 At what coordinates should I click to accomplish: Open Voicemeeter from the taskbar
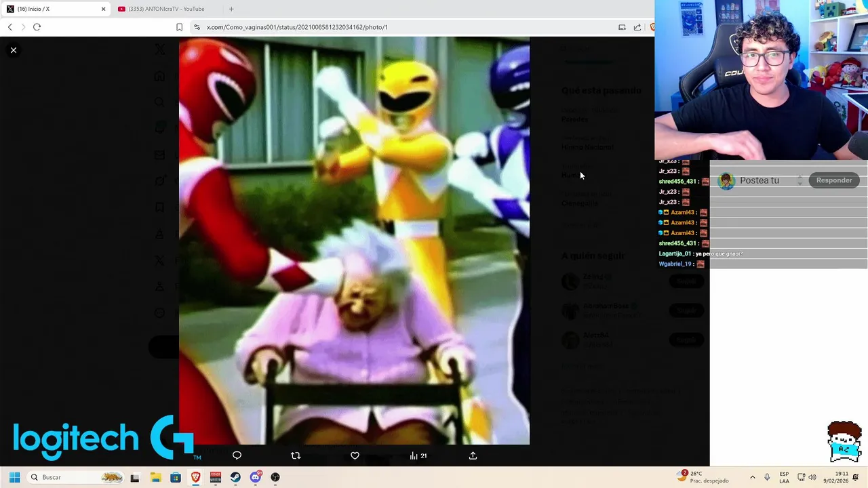(216, 477)
